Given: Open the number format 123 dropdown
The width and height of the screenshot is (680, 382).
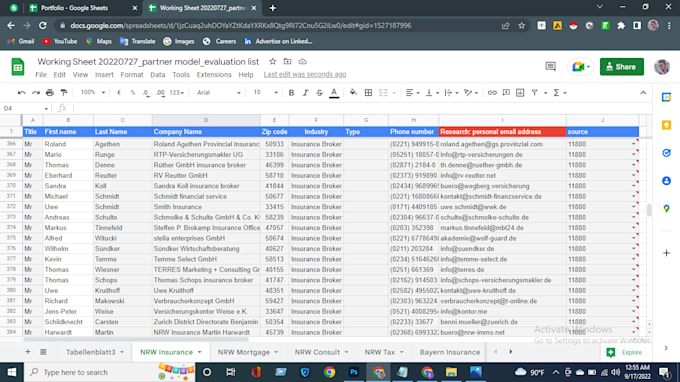Looking at the screenshot, I should [177, 93].
